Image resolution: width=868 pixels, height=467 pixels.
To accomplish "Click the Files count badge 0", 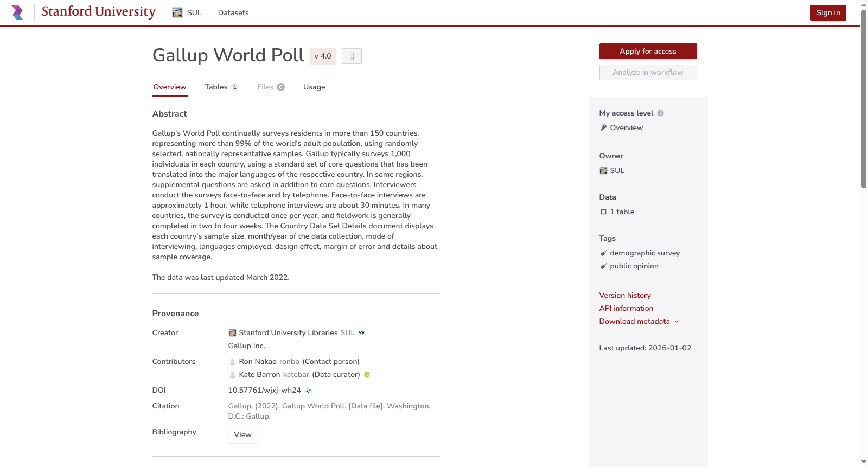I will (280, 87).
